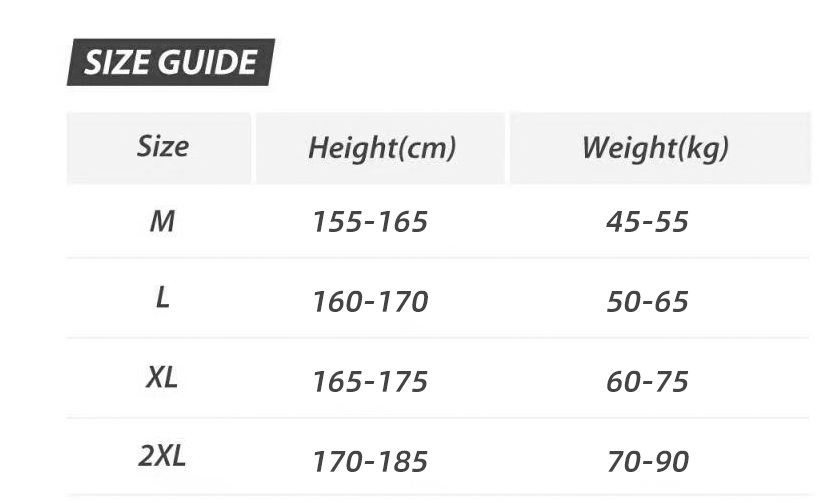Click the Height(cm) column header
This screenshot has height=503, width=840.
[x=381, y=149]
